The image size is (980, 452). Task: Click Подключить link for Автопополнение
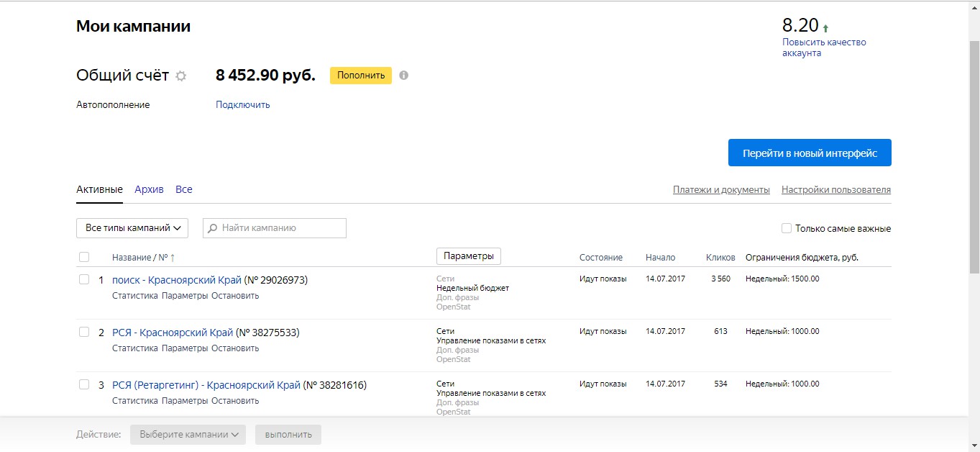pos(243,104)
